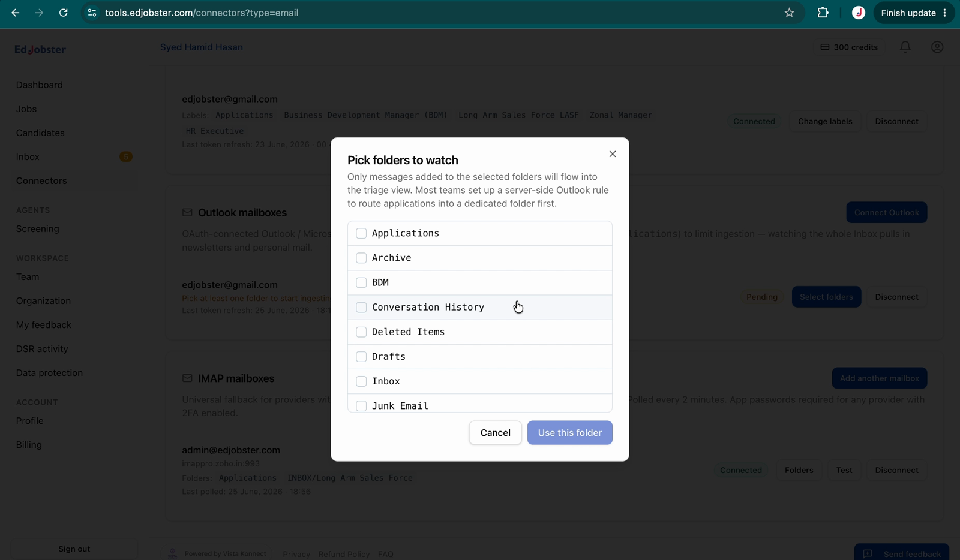The image size is (960, 560).
Task: Click Select folders for Outlook mailbox
Action: click(826, 297)
